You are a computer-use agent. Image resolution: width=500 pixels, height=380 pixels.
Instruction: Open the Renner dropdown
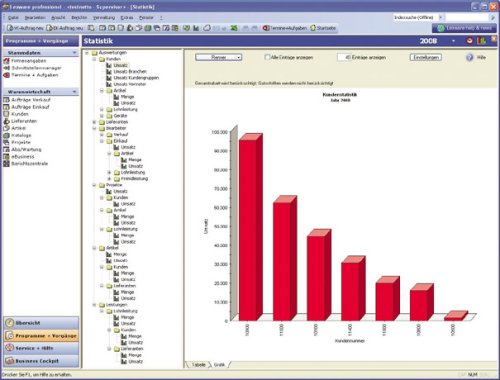click(x=219, y=57)
